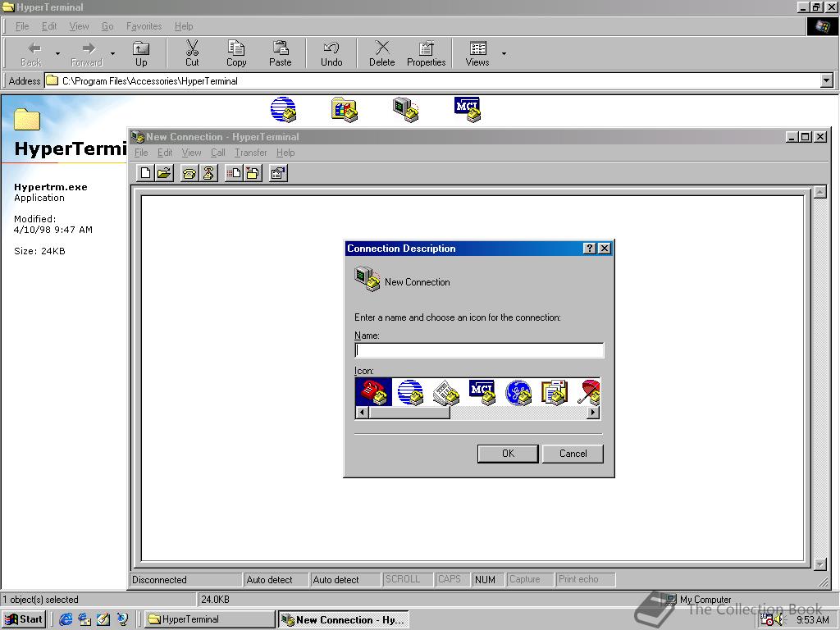Select the newspaper connection icon
This screenshot has width=840, height=630.
click(445, 392)
